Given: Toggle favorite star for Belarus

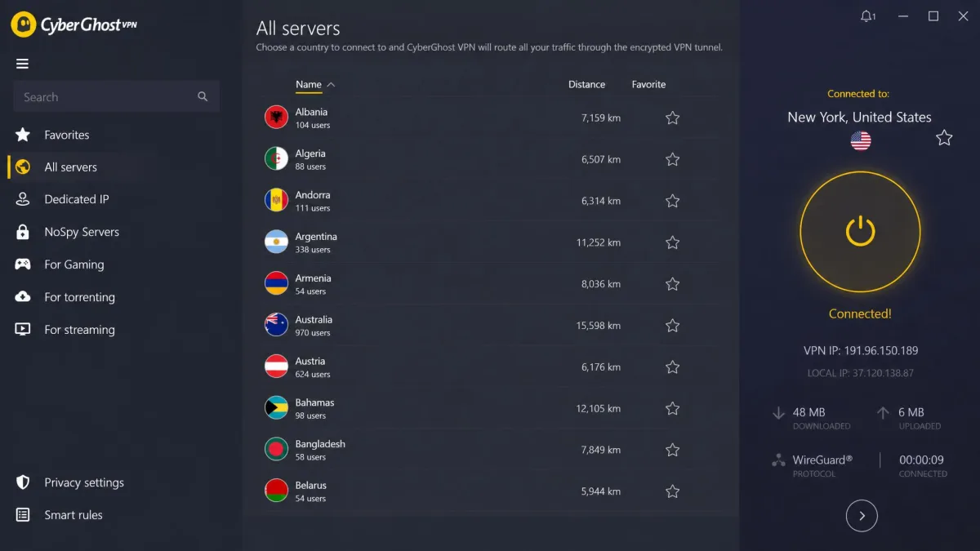Looking at the screenshot, I should pos(672,491).
